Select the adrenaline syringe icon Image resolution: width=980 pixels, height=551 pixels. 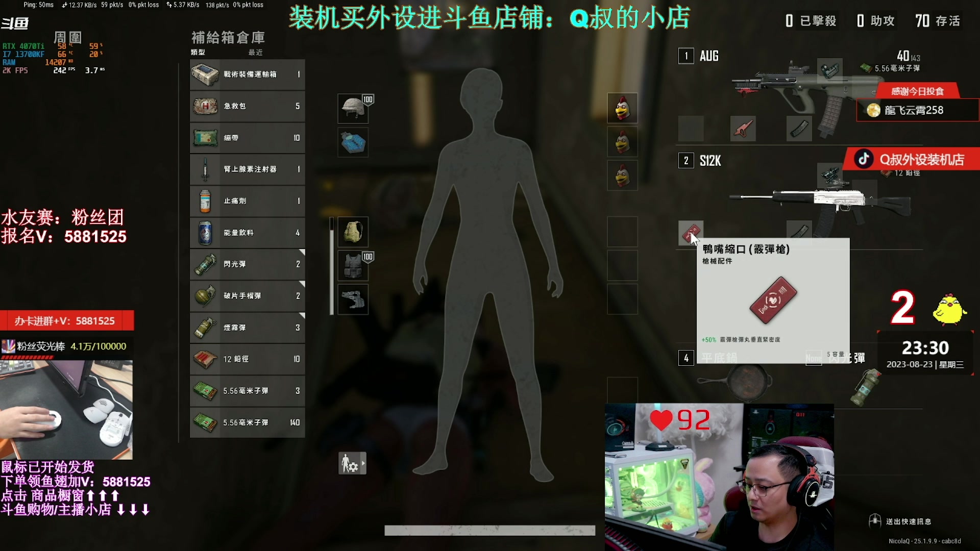click(x=205, y=169)
